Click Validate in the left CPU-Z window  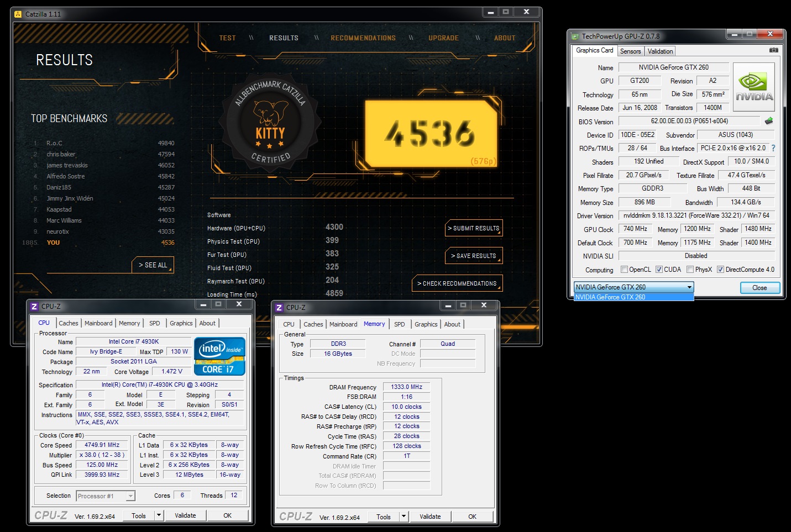coord(185,515)
